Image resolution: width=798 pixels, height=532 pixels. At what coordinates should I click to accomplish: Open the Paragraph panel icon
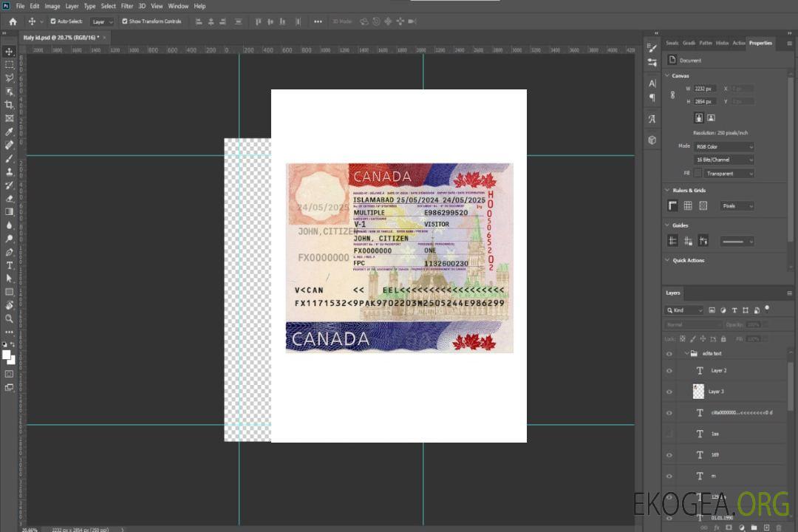[x=652, y=98]
